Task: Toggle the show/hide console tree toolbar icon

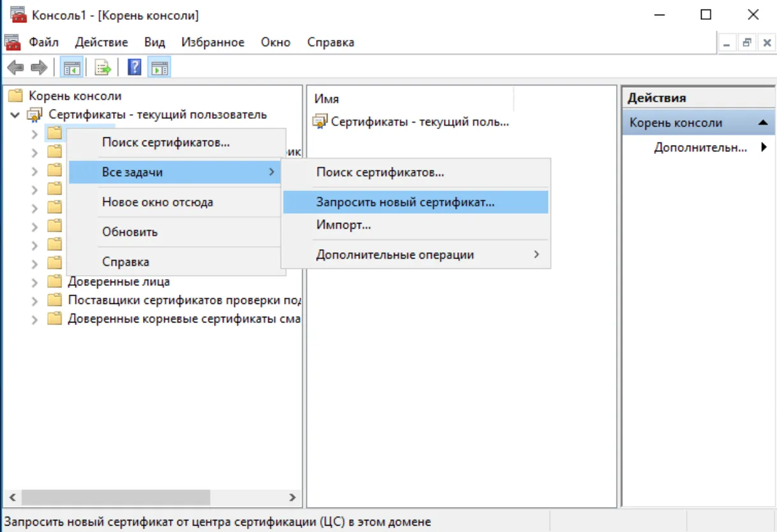Action: [x=72, y=67]
